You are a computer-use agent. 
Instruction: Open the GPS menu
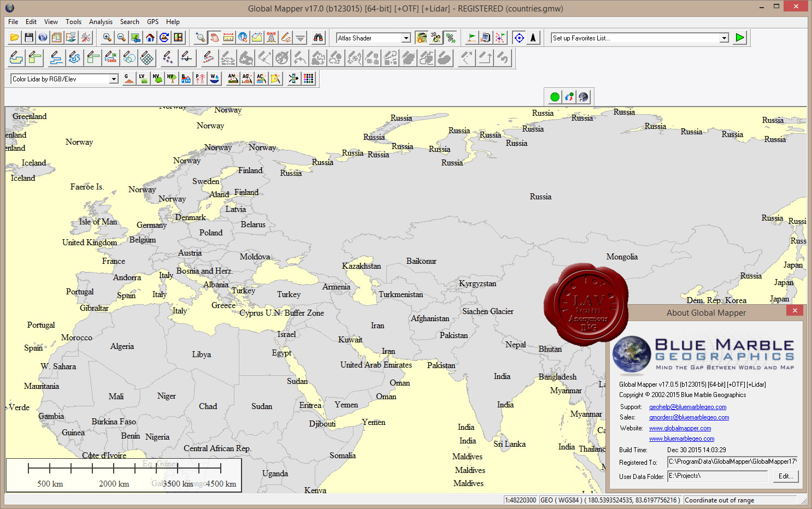(x=152, y=22)
